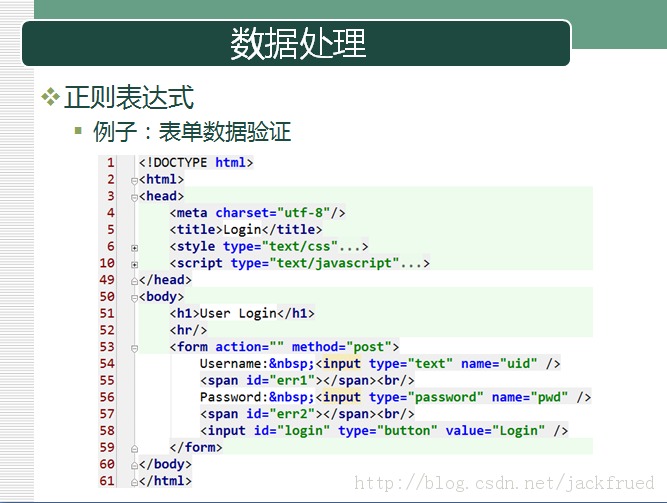The width and height of the screenshot is (667, 503).
Task: Click the <hr/> tag on line 52
Action: [188, 330]
